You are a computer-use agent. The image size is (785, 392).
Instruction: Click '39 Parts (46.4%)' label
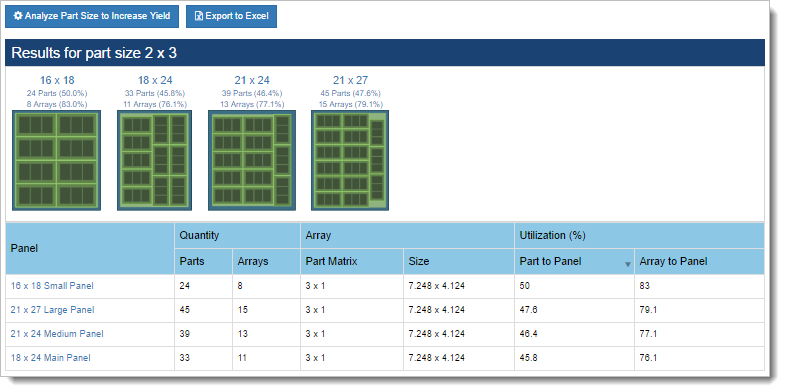[x=252, y=94]
